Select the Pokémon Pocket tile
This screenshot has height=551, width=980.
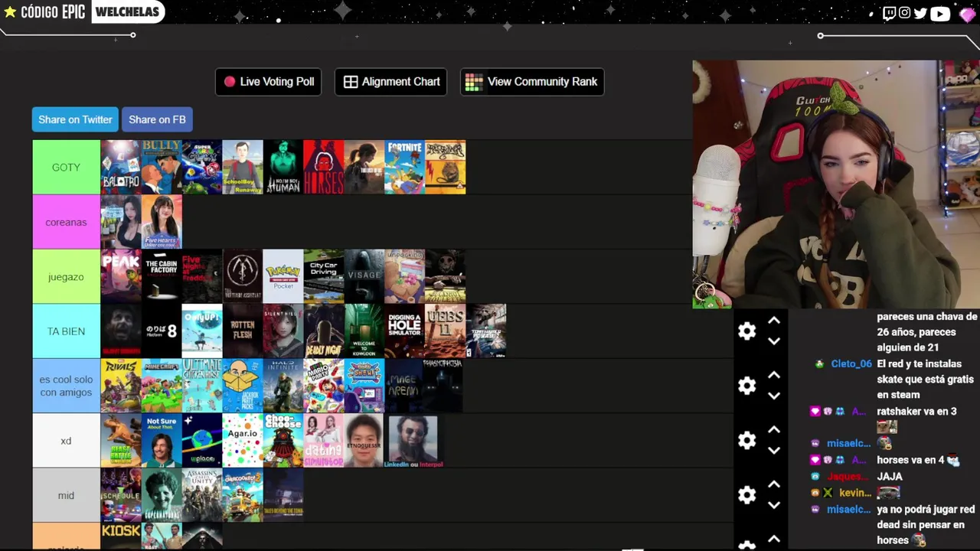[283, 276]
